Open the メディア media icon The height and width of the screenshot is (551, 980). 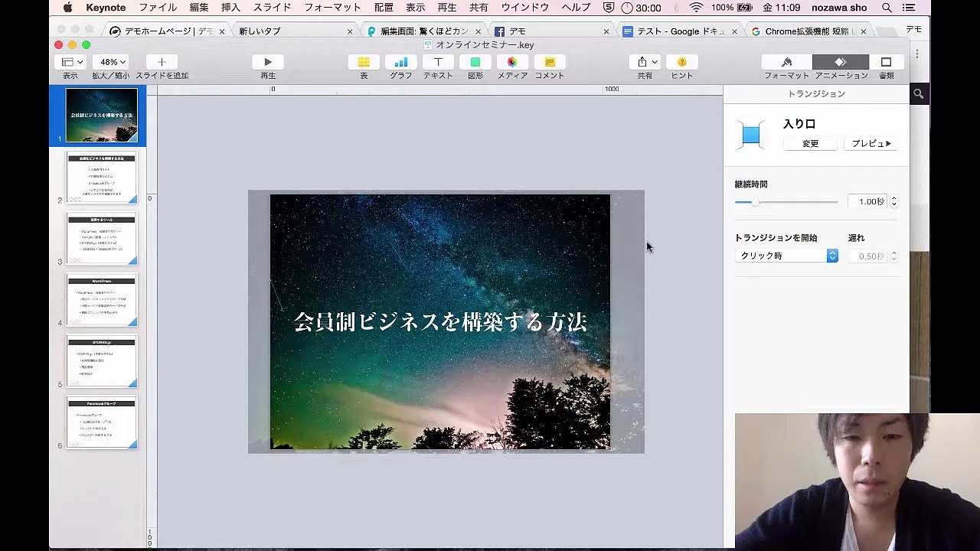512,62
